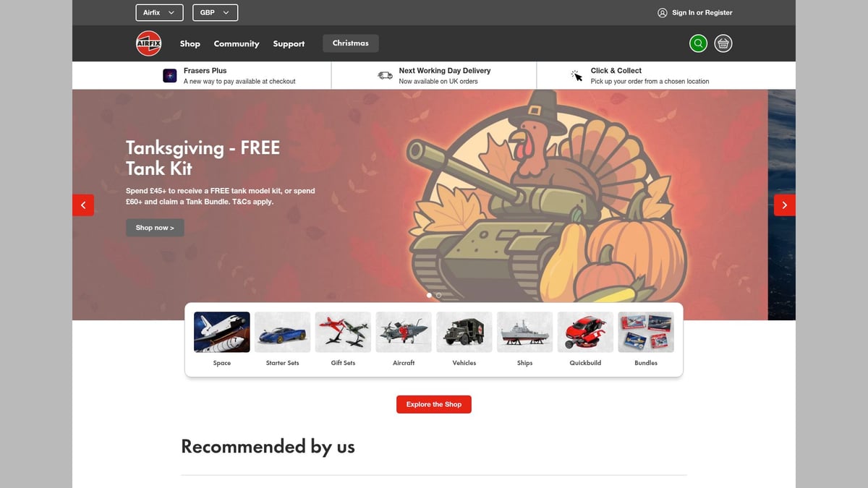868x488 pixels.
Task: Open the Support menu
Action: point(289,43)
